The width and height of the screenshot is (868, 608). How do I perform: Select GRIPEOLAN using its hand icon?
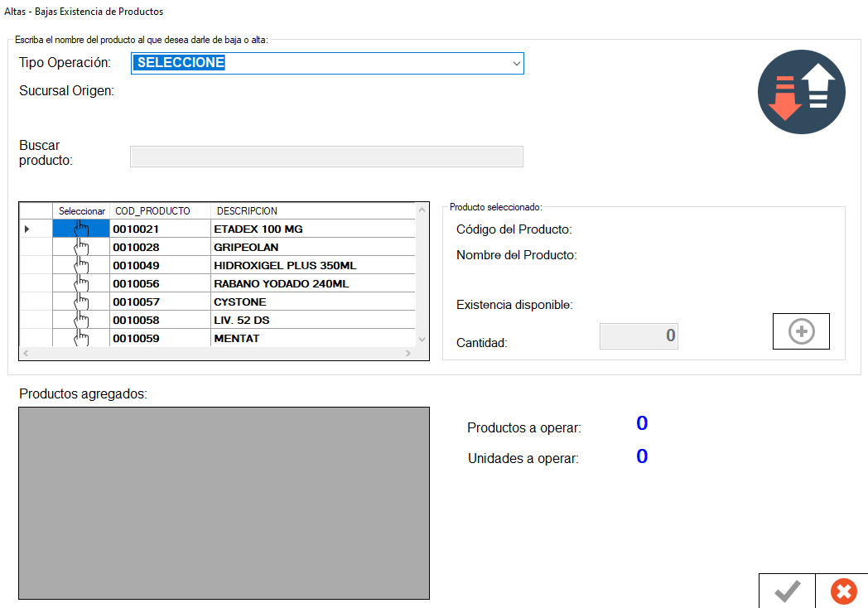[x=81, y=247]
